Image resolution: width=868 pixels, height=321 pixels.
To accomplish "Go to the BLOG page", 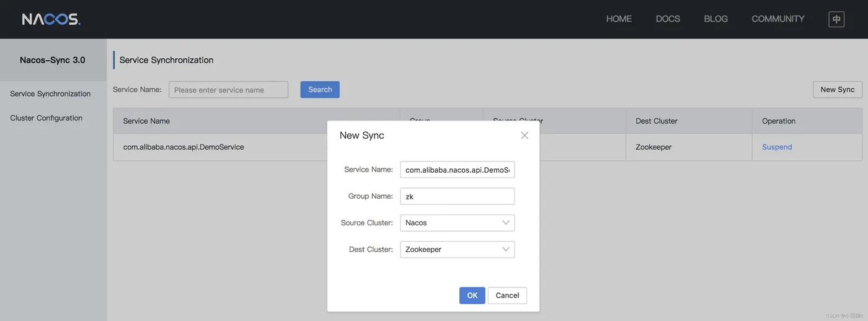I will (715, 19).
